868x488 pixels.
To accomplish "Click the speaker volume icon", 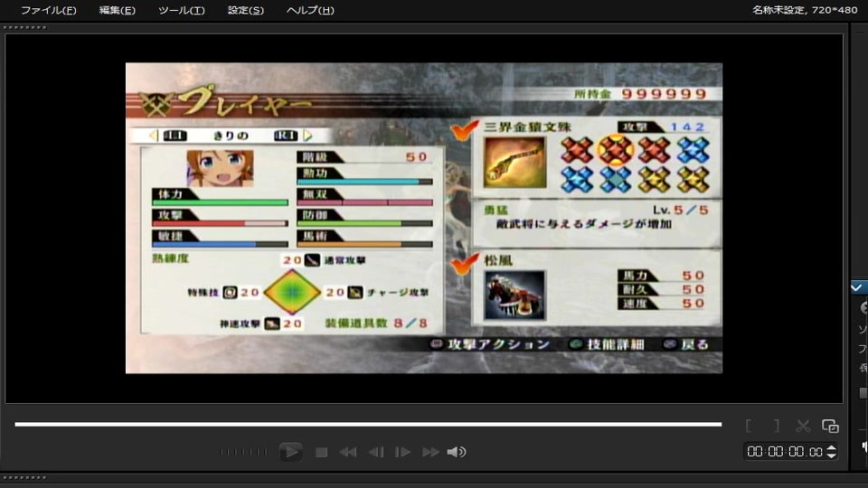I will [x=456, y=453].
